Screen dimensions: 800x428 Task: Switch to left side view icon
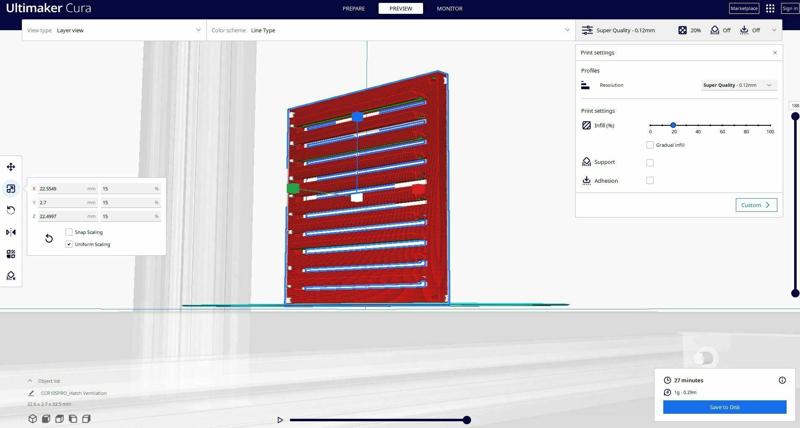(x=73, y=419)
